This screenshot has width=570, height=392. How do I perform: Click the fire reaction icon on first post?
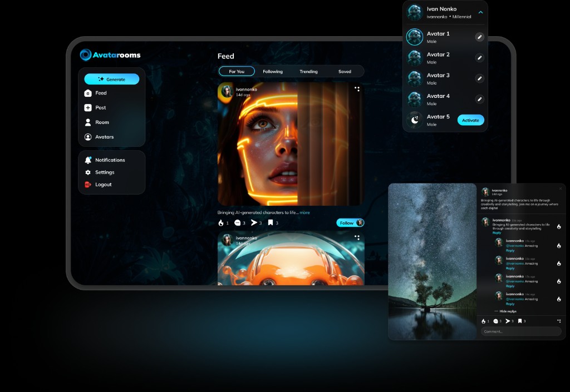coord(220,222)
